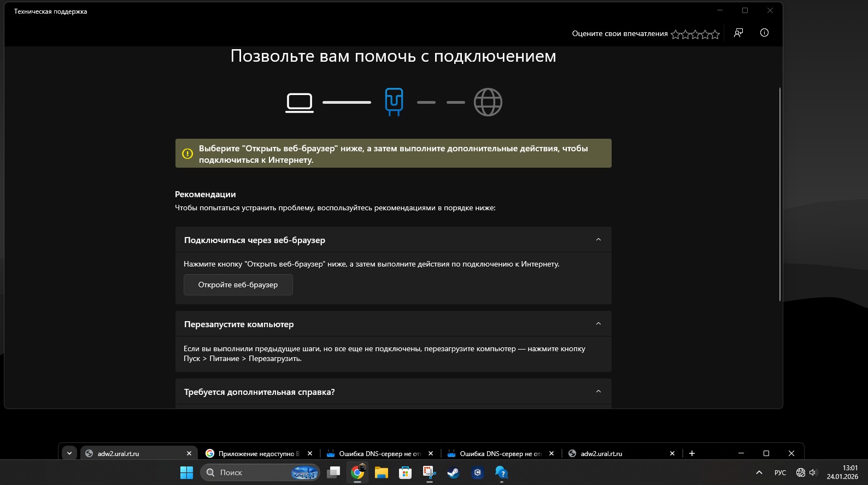The image size is (868, 485).
Task: Open a new browser tab with plus
Action: (692, 453)
